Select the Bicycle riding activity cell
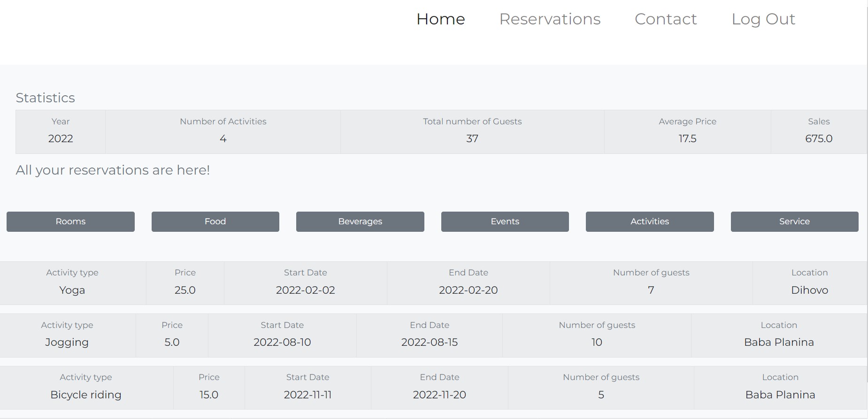 point(86,395)
